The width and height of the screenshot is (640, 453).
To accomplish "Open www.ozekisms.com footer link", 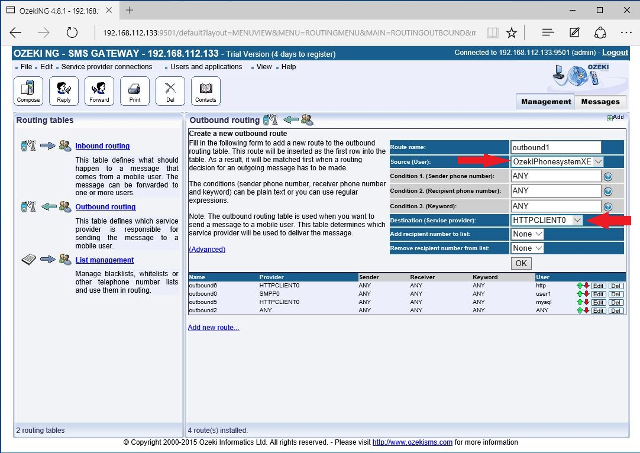I will [412, 442].
